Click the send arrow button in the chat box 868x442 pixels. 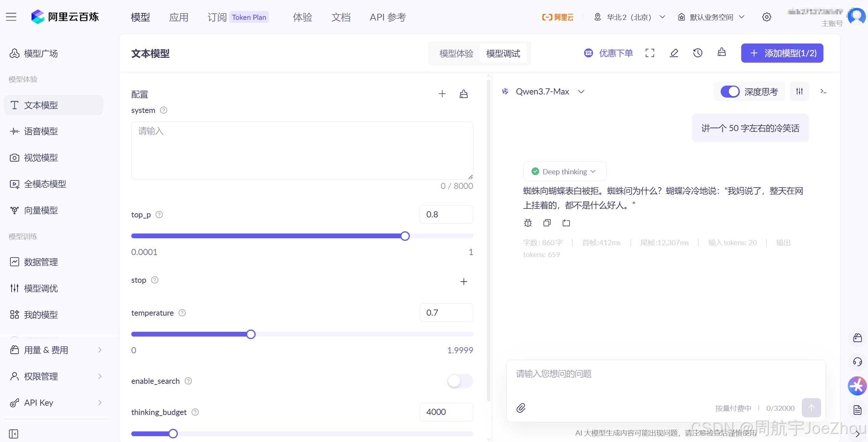click(811, 408)
